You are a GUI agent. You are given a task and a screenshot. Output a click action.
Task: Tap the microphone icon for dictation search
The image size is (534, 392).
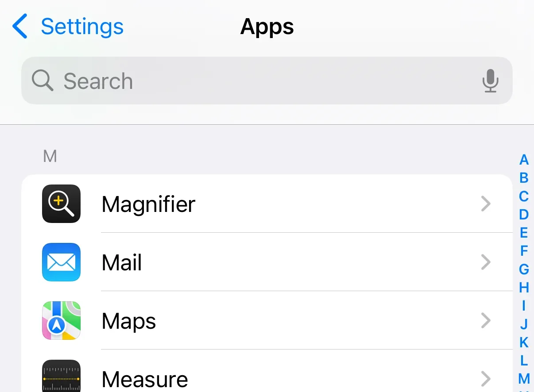[x=491, y=81]
